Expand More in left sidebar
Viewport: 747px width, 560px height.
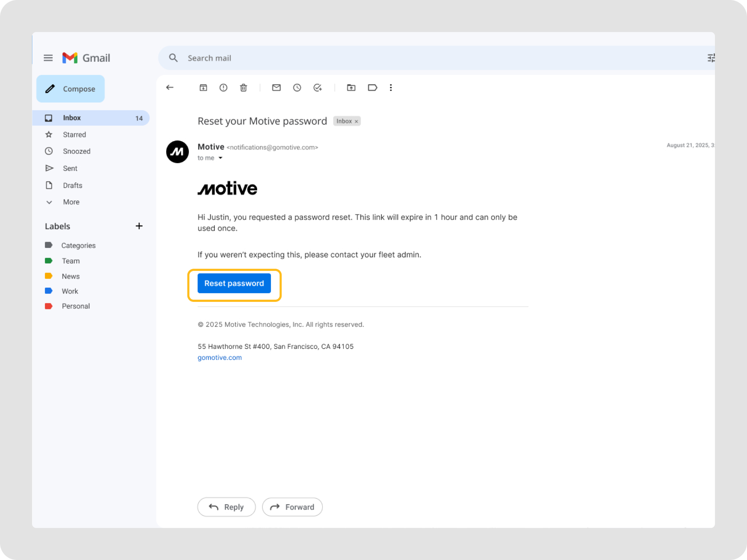[71, 202]
